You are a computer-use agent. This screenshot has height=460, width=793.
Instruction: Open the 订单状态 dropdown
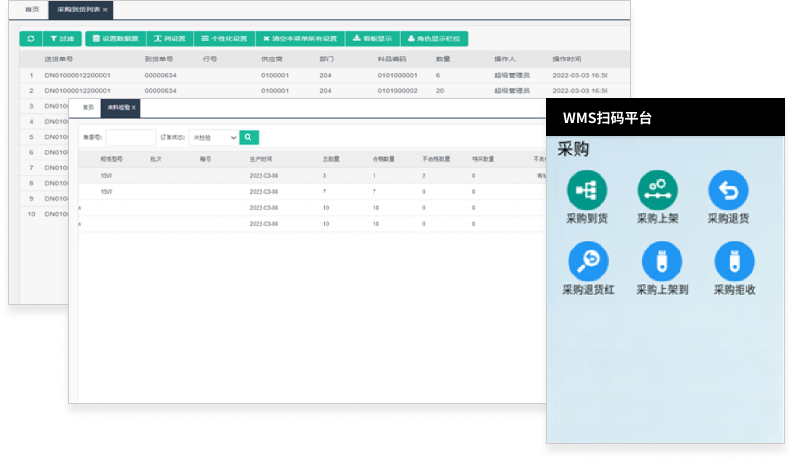click(x=213, y=137)
